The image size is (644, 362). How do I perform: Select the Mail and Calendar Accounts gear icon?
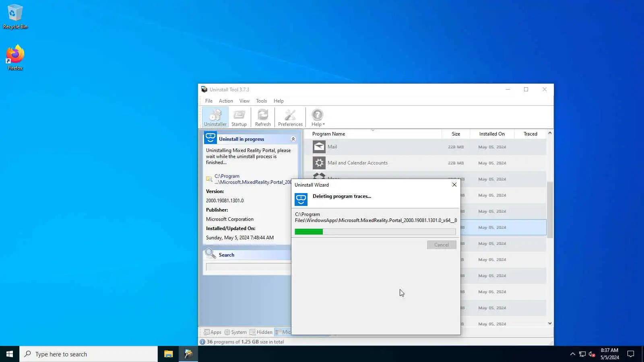click(x=319, y=163)
